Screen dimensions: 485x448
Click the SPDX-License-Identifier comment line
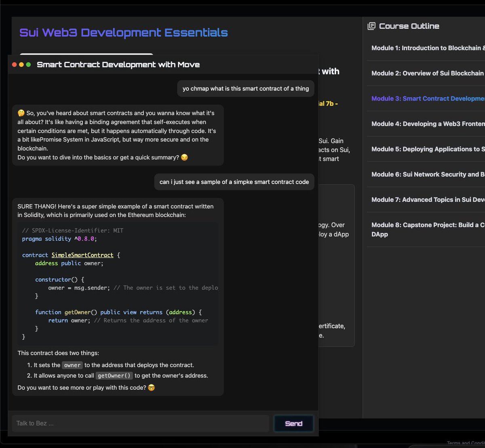coord(73,230)
